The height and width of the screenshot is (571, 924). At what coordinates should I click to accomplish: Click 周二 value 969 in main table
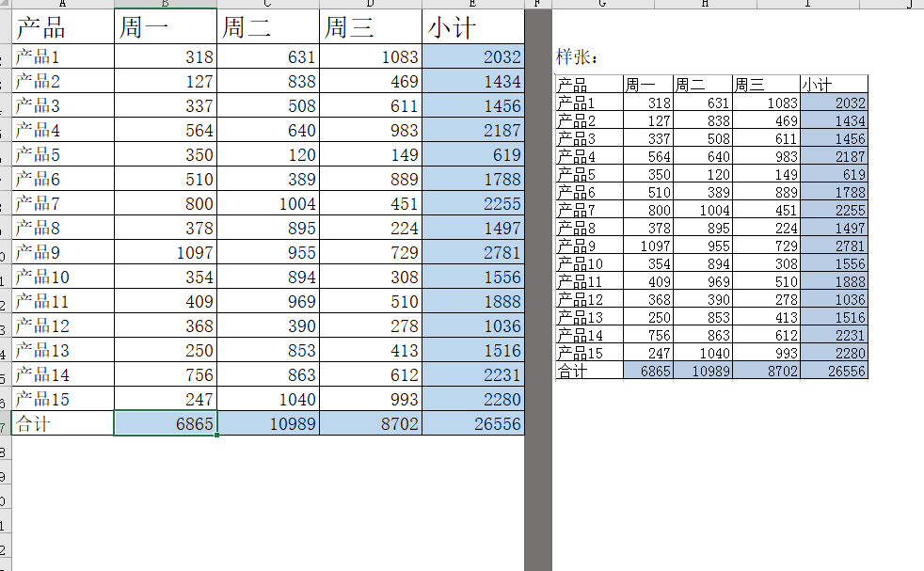pos(268,301)
